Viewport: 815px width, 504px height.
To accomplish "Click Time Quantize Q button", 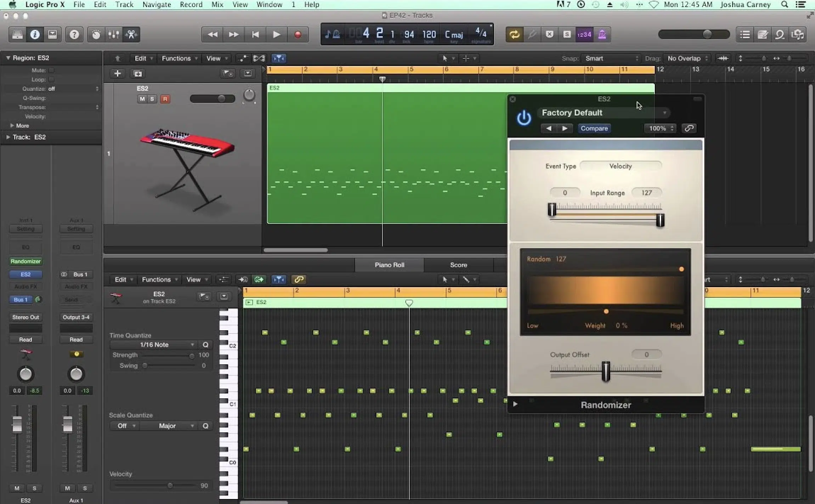I will (206, 345).
